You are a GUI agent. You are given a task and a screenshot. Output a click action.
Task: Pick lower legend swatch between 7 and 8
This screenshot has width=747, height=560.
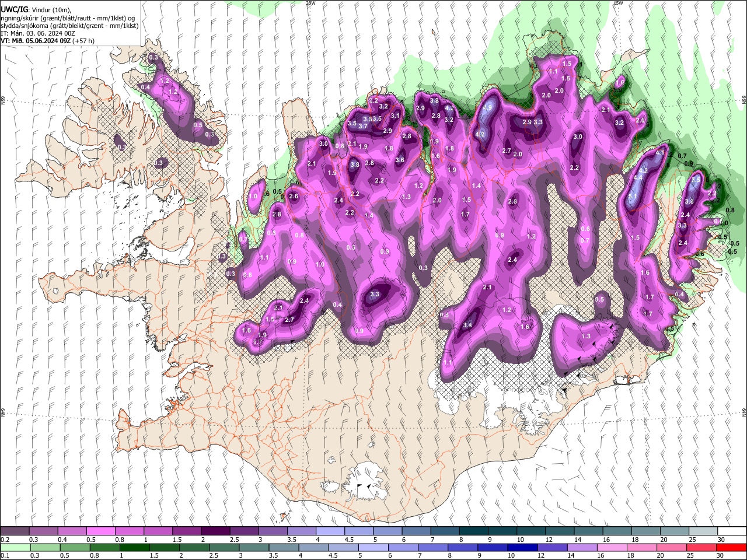coord(432,547)
